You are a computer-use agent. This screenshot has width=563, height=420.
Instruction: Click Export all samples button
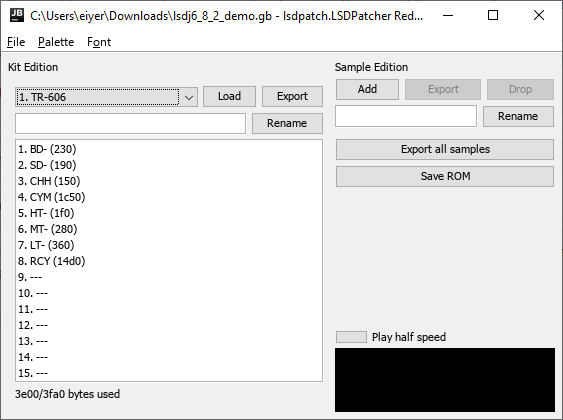coord(445,149)
